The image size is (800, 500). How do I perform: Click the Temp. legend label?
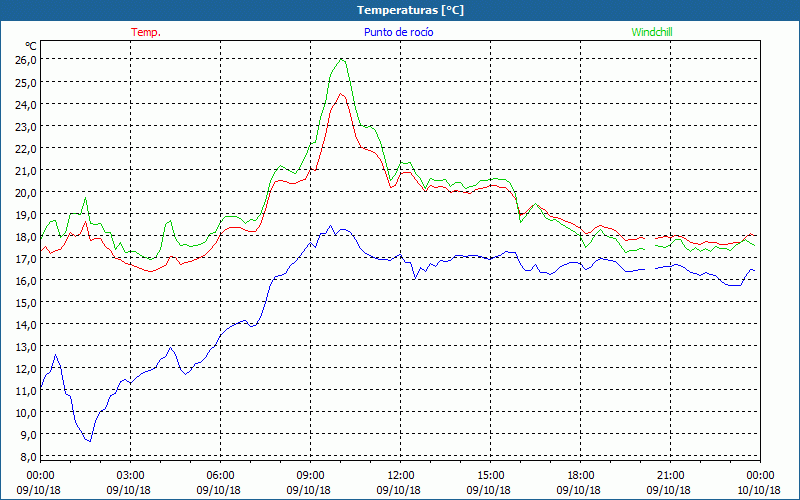click(146, 32)
